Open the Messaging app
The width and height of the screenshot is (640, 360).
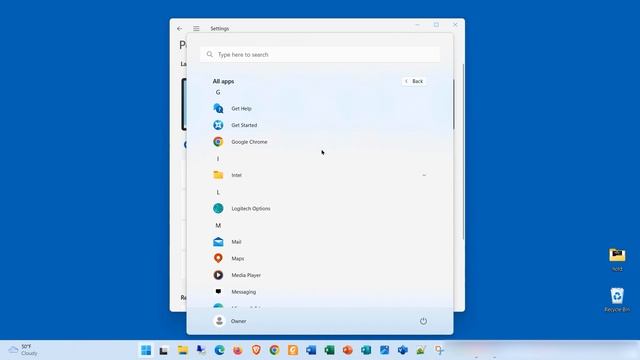(x=319, y=292)
